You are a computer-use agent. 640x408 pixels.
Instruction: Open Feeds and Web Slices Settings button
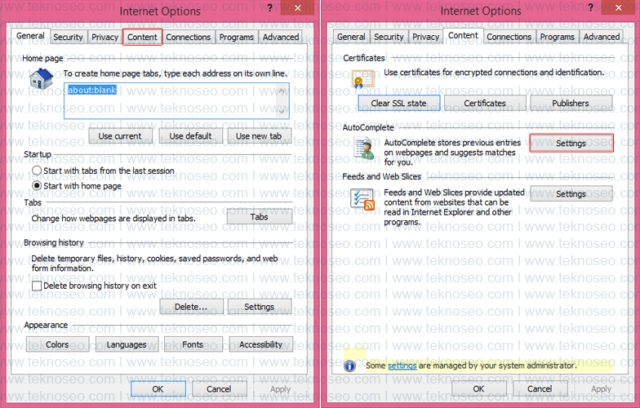tap(571, 194)
